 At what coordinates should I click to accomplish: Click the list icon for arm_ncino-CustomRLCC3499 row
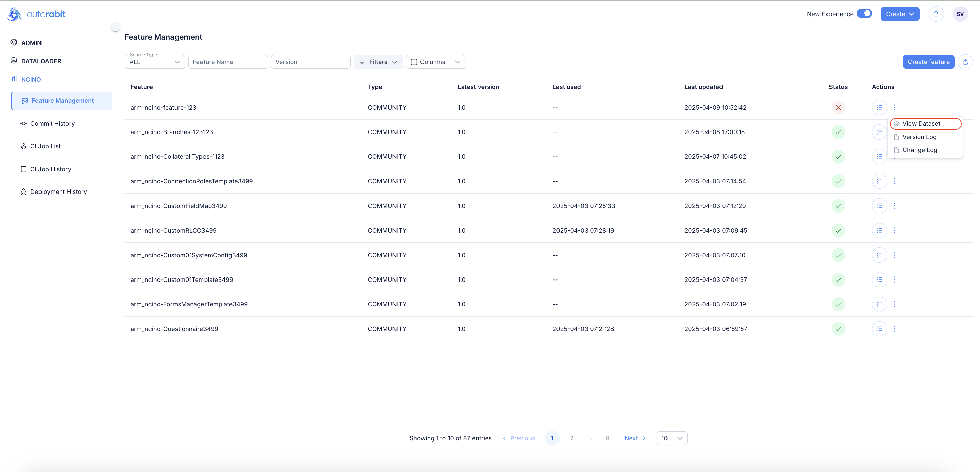pyautogui.click(x=879, y=230)
